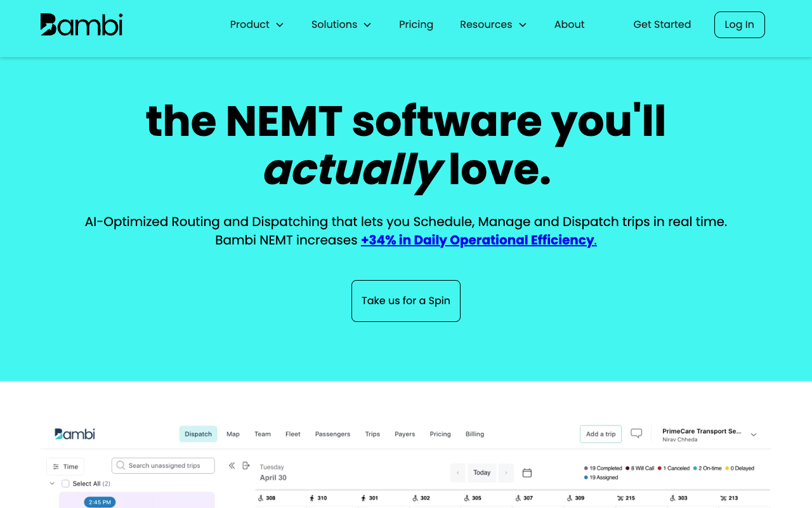Switch to the Map tab
Image resolution: width=812 pixels, height=508 pixels.
coord(233,434)
